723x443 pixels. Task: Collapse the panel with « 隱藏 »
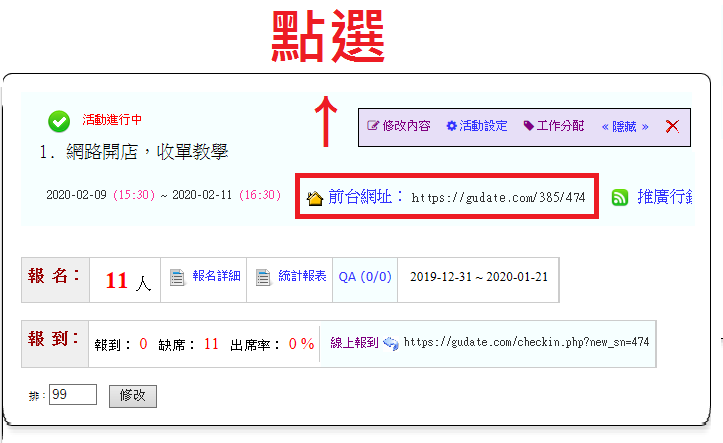point(625,126)
